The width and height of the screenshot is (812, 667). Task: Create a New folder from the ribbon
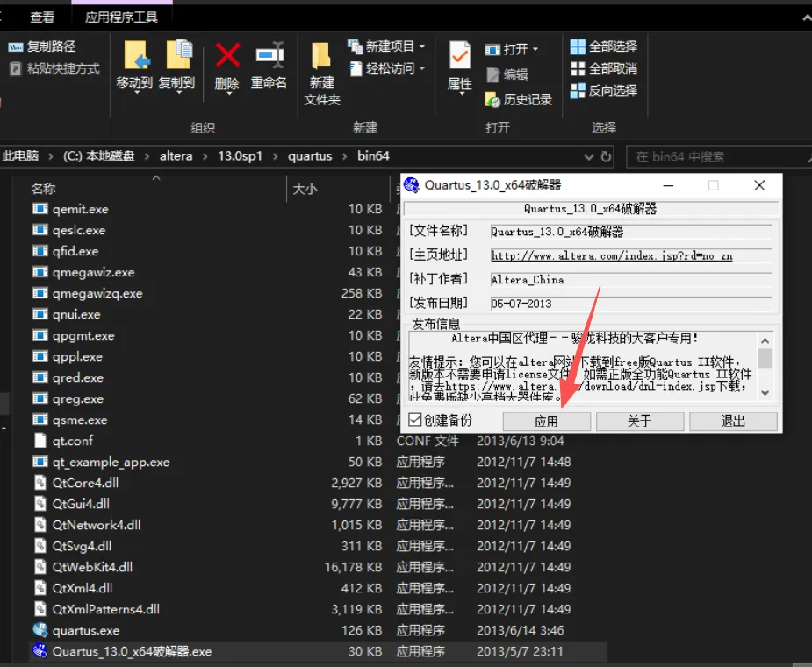(321, 74)
